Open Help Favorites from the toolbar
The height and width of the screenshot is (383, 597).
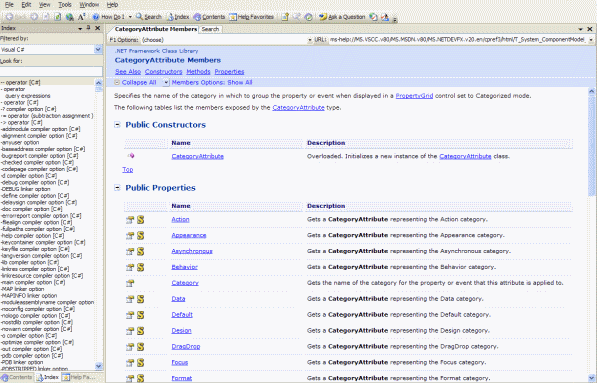point(251,17)
